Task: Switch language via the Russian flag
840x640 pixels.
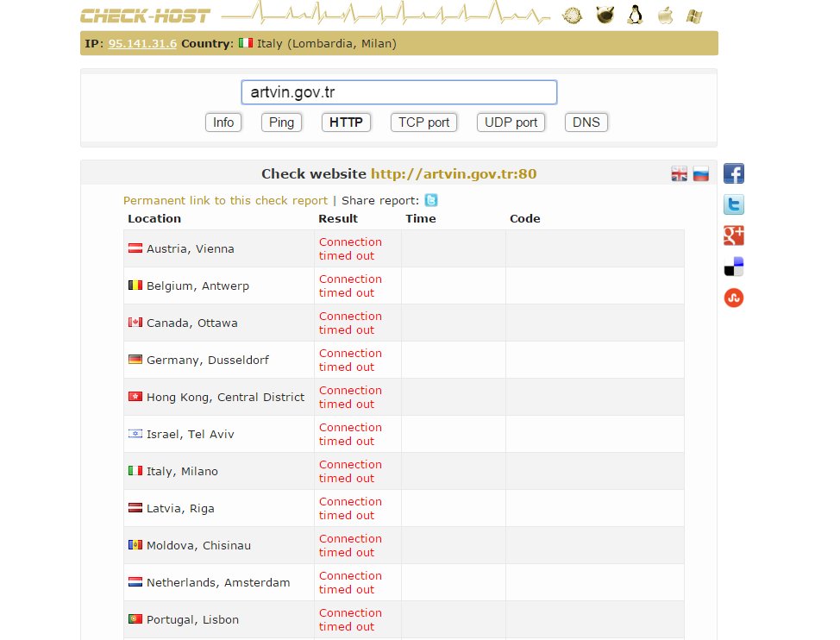Action: click(x=700, y=174)
